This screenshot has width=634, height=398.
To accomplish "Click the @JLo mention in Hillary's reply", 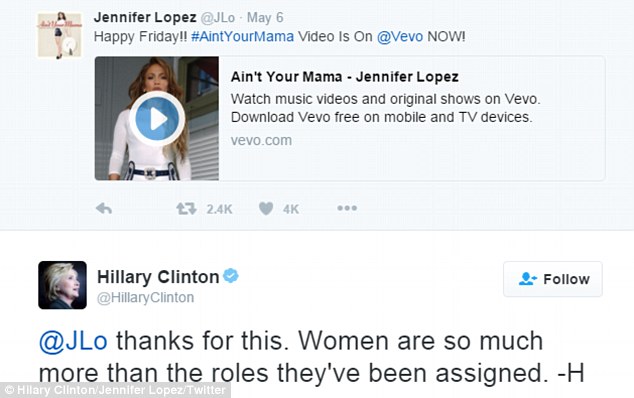I will 73,341.
